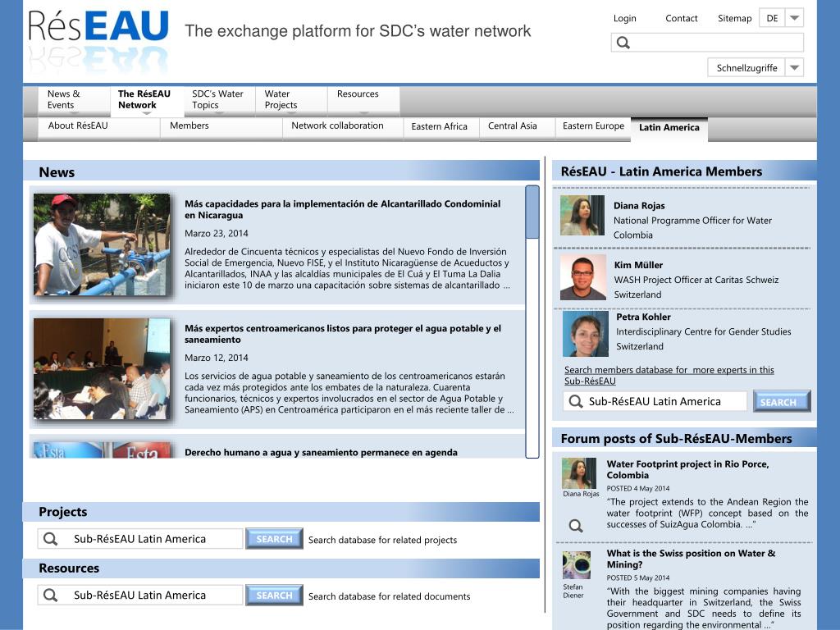840x630 pixels.
Task: Click Stefan Diener avatar in forum posts
Action: click(x=577, y=565)
